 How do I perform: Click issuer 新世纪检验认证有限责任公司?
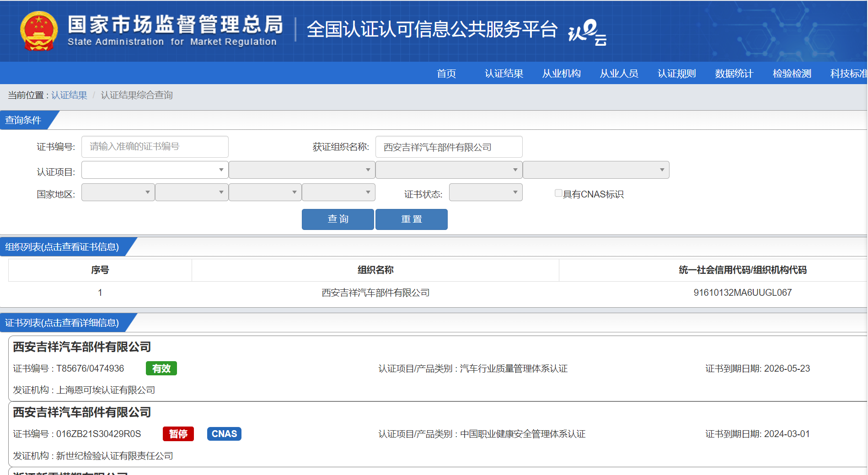[x=114, y=456]
